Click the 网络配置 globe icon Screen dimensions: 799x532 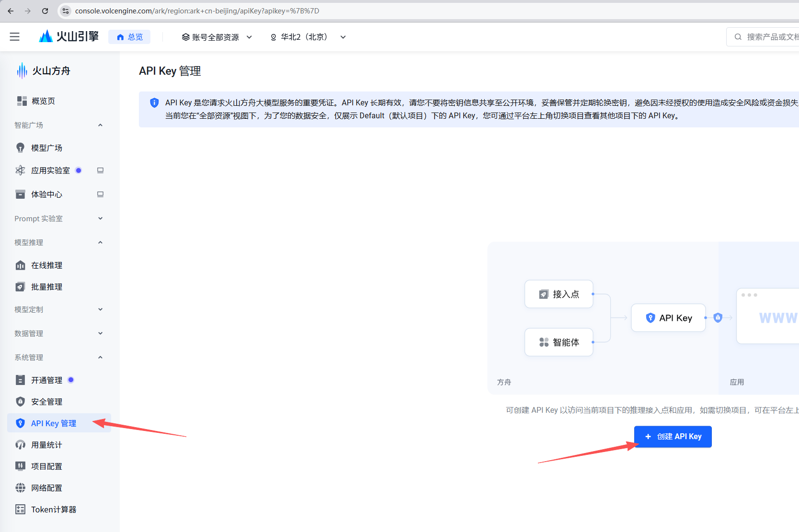coord(20,488)
